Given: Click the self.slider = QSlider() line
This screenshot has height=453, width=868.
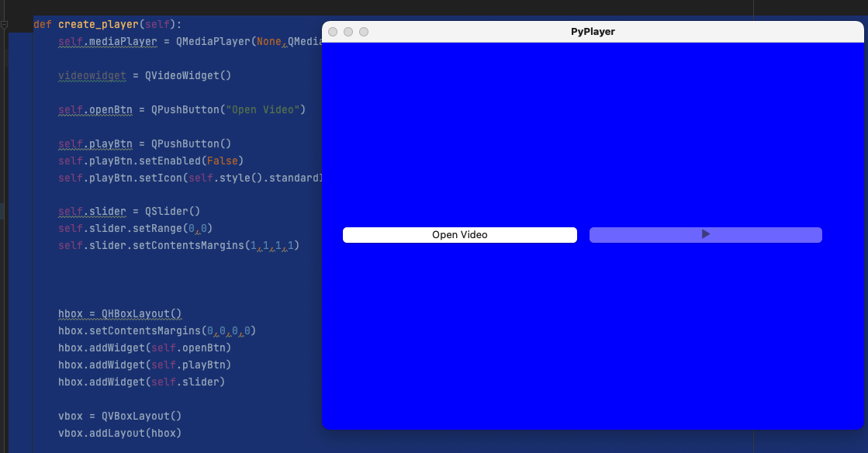Looking at the screenshot, I should coord(129,212).
